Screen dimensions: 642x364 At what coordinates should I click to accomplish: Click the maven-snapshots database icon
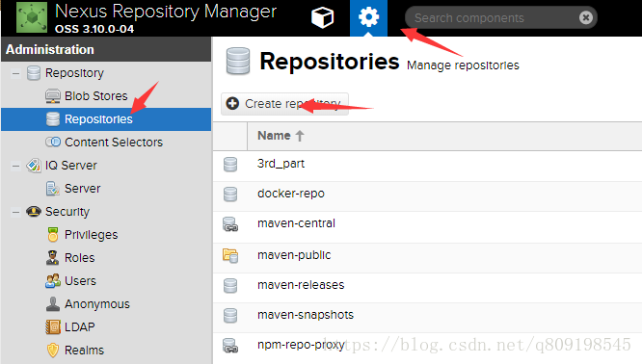click(x=230, y=315)
